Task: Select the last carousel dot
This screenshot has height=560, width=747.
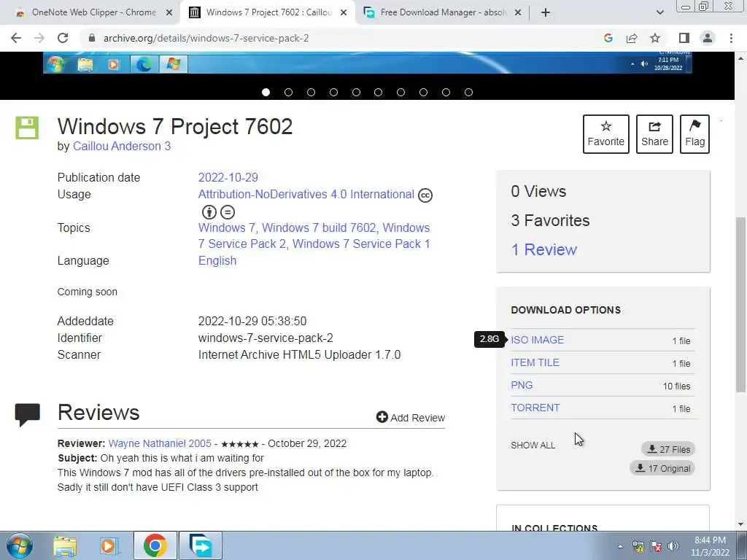Action: click(468, 93)
